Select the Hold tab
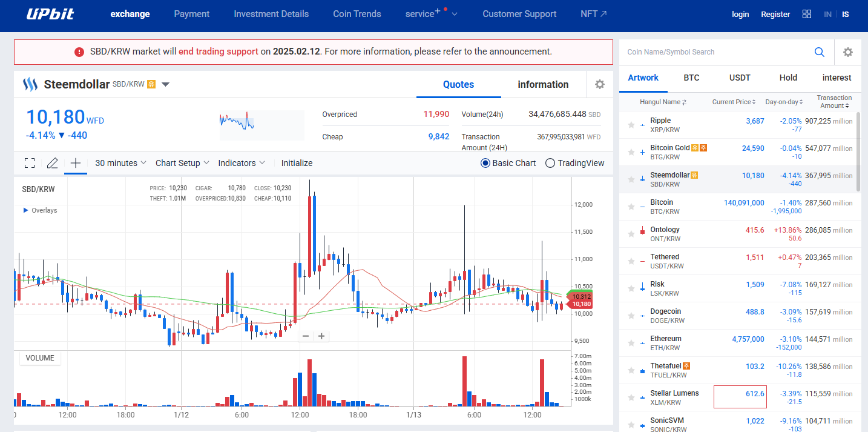The width and height of the screenshot is (868, 432). (788, 78)
